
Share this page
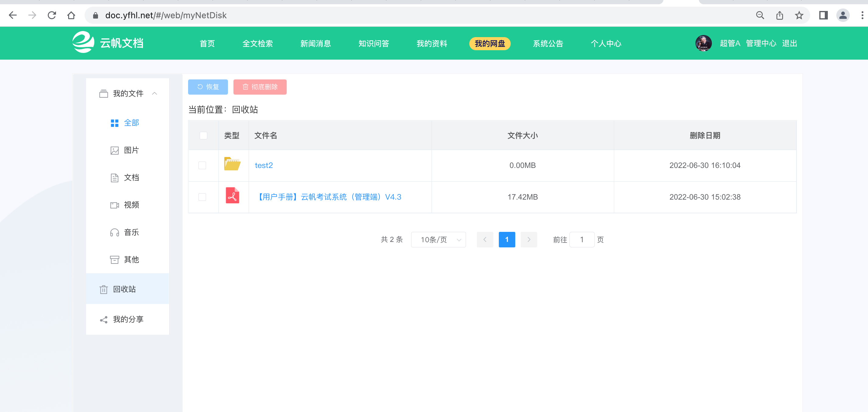779,15
